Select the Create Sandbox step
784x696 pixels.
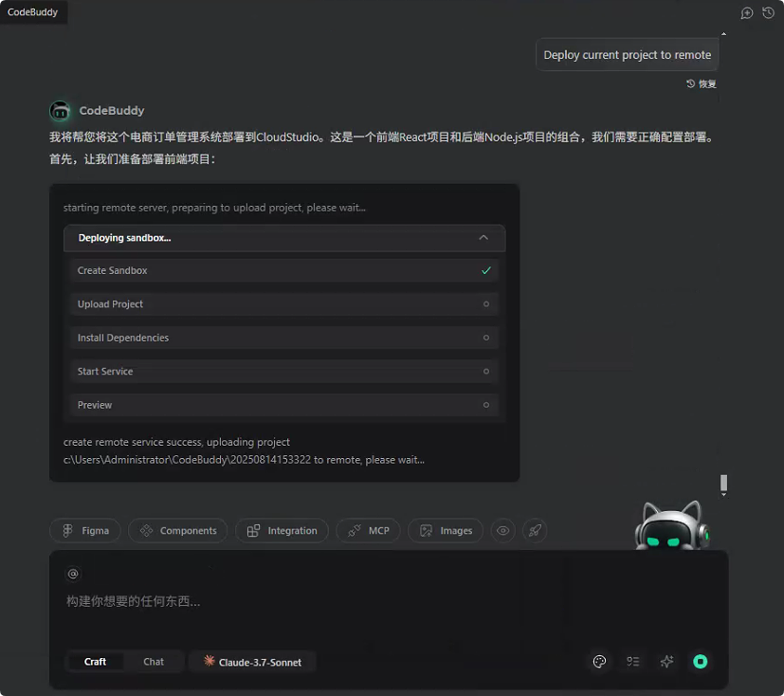coord(284,270)
